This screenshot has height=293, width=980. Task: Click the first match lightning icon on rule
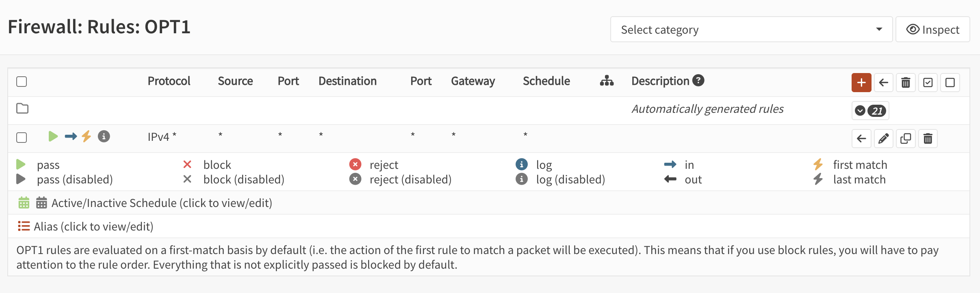point(86,136)
